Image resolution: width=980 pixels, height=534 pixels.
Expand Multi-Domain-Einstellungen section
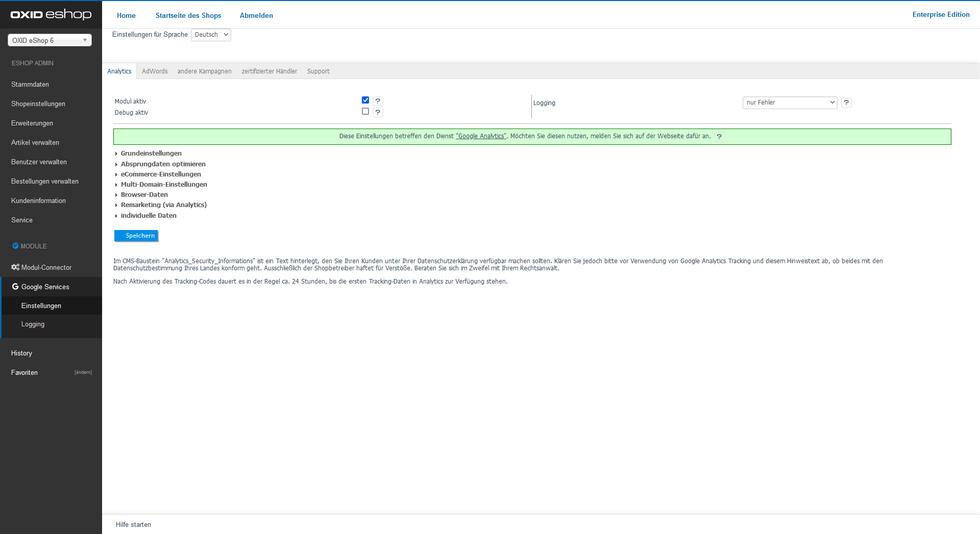tap(164, 185)
